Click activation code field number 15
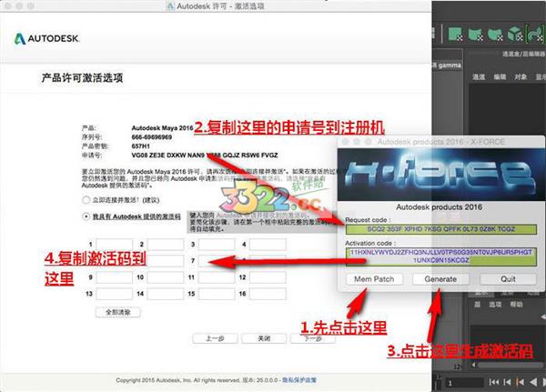 pos(217,294)
